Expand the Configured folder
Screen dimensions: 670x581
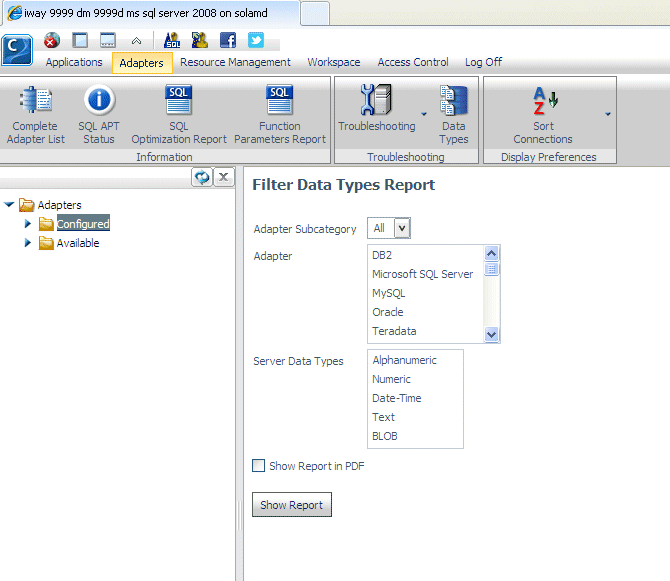[x=28, y=223]
